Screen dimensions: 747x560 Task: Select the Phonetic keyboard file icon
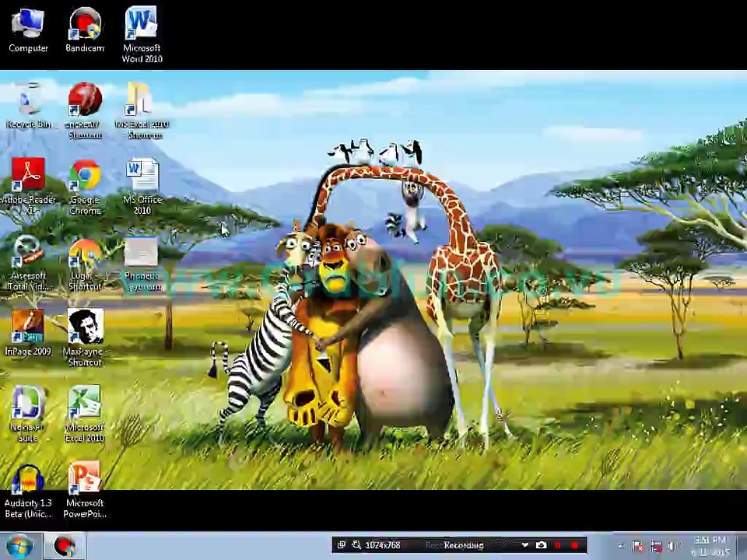[x=142, y=263]
